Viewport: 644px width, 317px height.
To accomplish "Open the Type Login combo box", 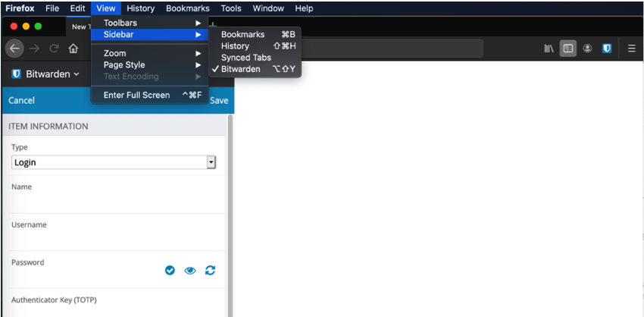I will (114, 162).
